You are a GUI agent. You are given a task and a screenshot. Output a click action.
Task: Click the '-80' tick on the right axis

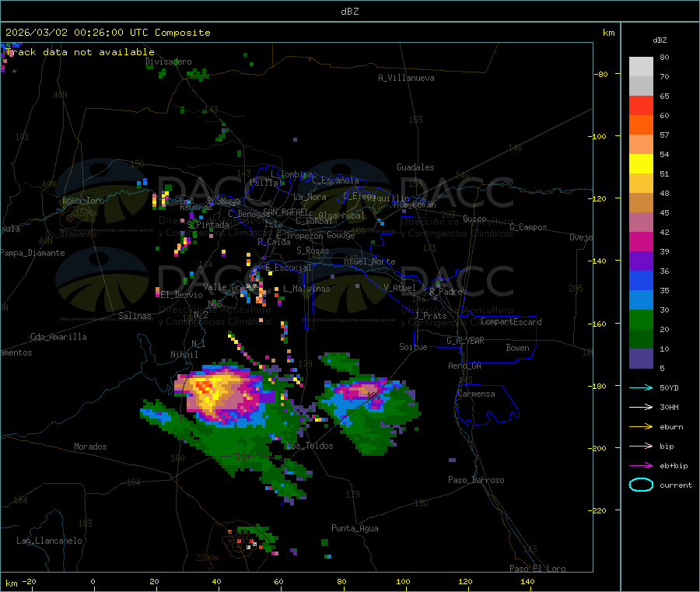click(601, 74)
